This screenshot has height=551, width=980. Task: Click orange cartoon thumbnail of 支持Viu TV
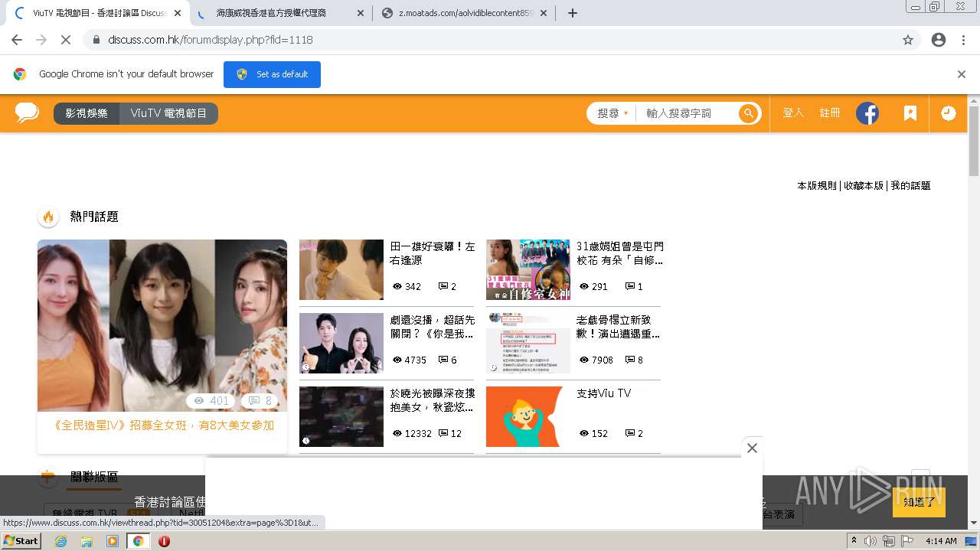click(528, 416)
